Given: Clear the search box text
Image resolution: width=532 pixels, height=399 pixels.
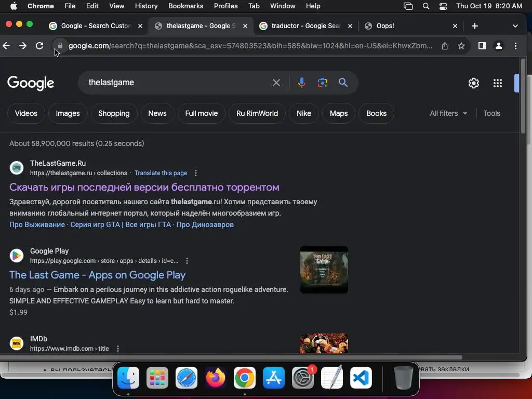Looking at the screenshot, I should point(276,83).
